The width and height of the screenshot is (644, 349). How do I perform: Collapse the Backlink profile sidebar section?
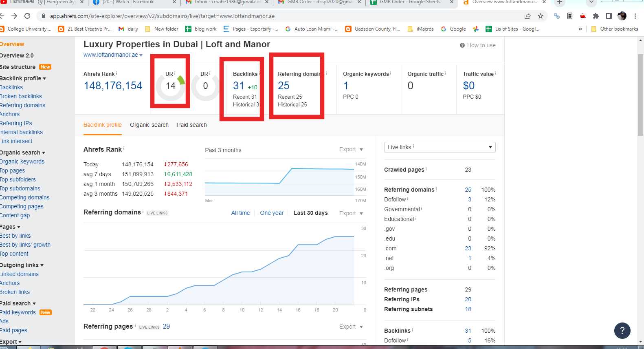23,78
